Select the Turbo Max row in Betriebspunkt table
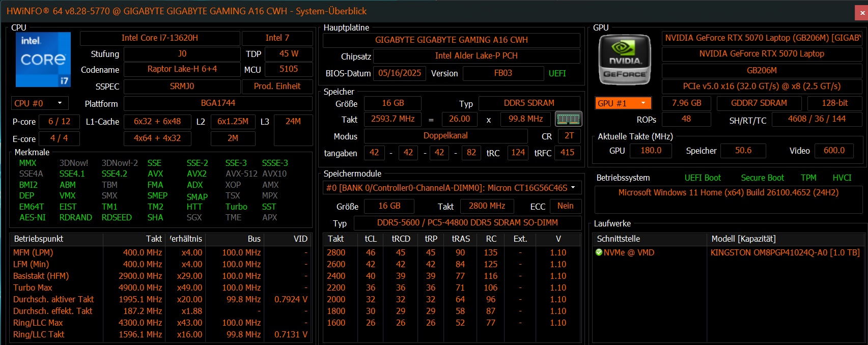 [x=160, y=288]
